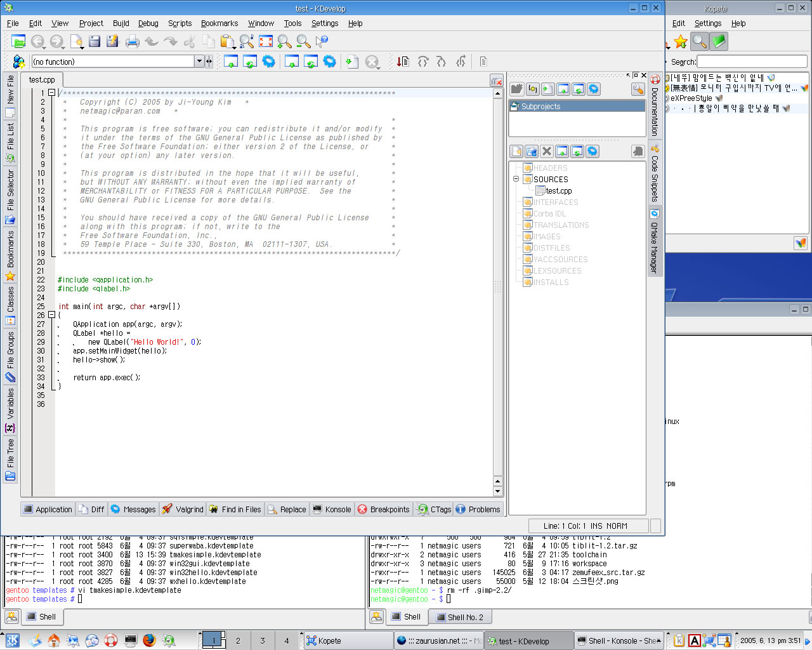This screenshot has width=812, height=650.
Task: Zoom in using the magnifier plus icon
Action: 285,41
